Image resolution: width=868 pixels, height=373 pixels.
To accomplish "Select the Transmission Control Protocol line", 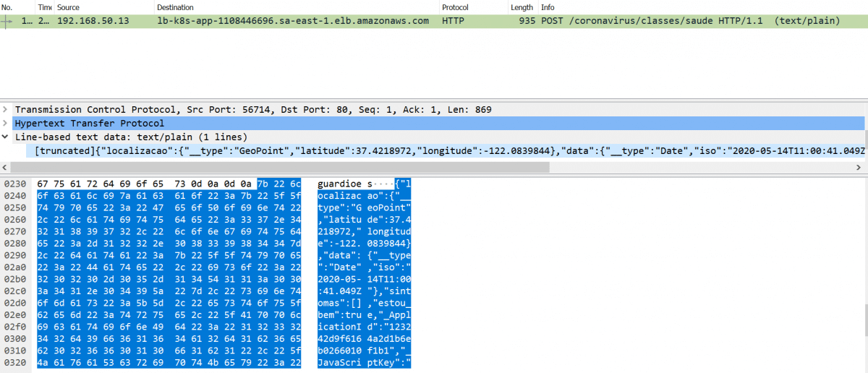I will (253, 110).
